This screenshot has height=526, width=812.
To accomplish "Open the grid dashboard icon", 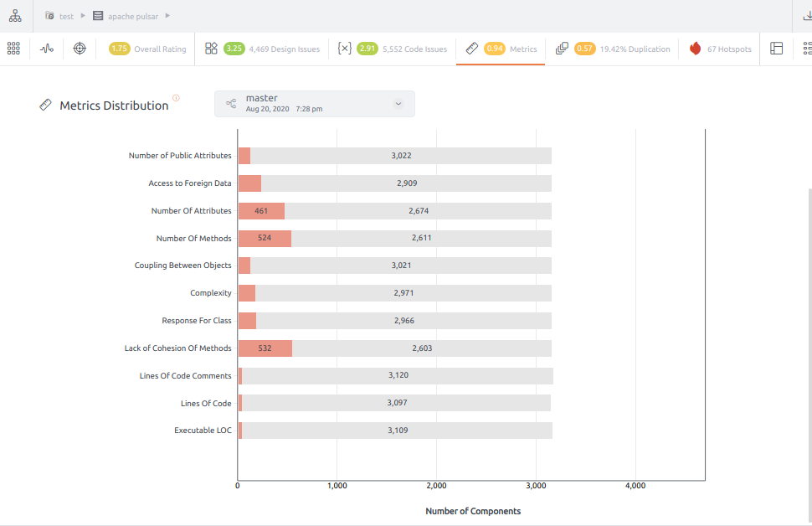I will 13,49.
